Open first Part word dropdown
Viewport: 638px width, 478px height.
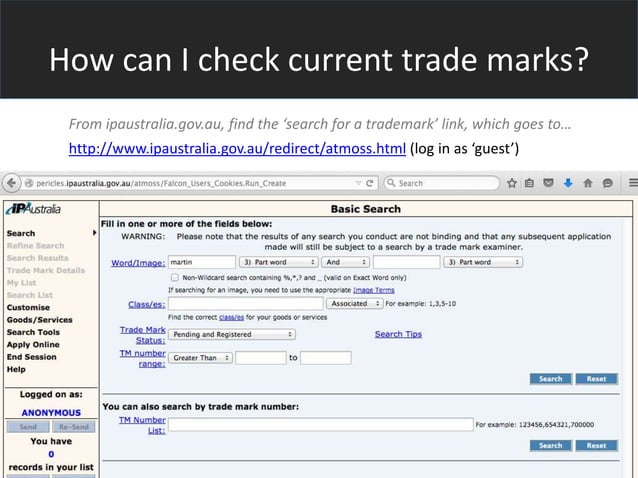pos(278,262)
